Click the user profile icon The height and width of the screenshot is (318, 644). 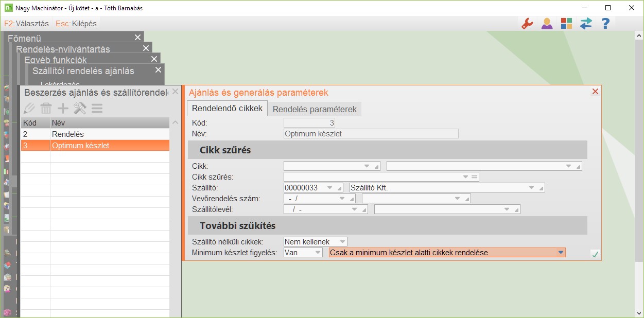click(x=546, y=24)
